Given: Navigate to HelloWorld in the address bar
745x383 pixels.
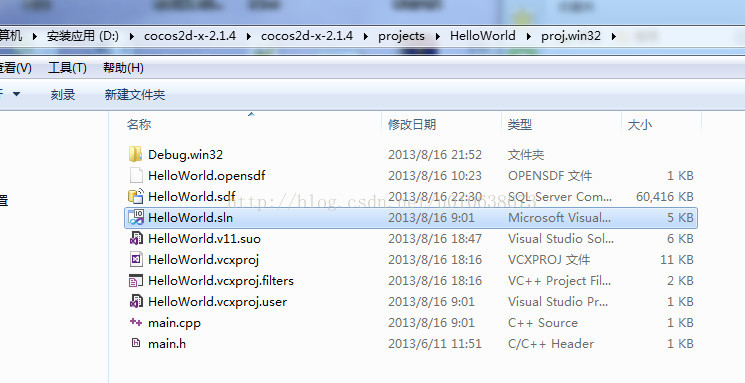Looking at the screenshot, I should tap(483, 36).
